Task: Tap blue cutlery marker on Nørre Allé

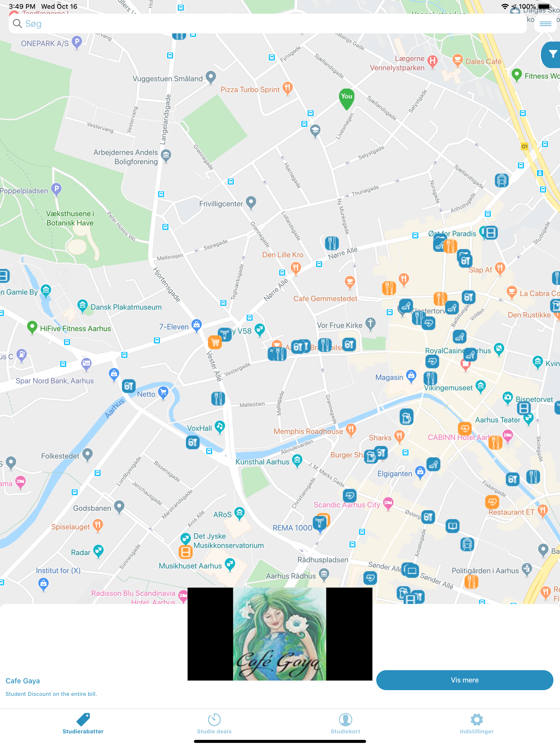Action: click(332, 243)
